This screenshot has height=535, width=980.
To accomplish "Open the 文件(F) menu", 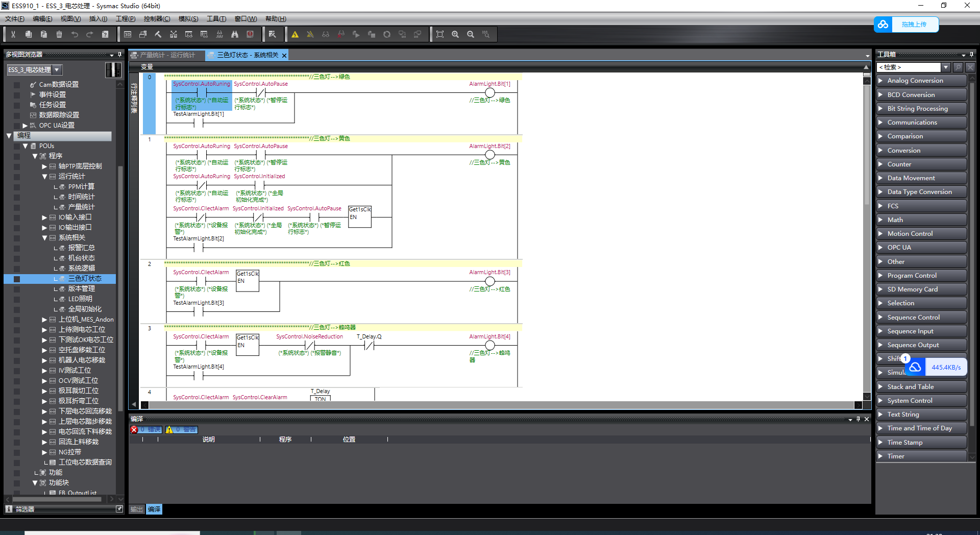I will (x=15, y=19).
